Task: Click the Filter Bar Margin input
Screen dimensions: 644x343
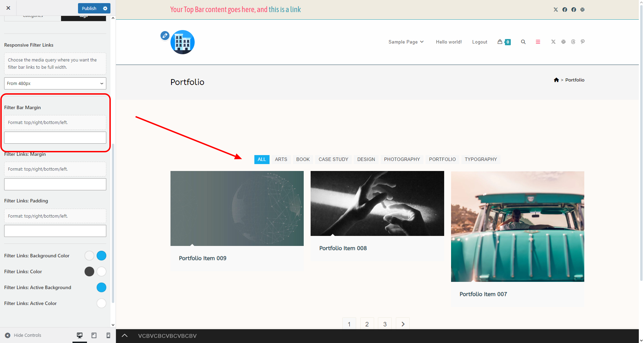Action: (55, 137)
